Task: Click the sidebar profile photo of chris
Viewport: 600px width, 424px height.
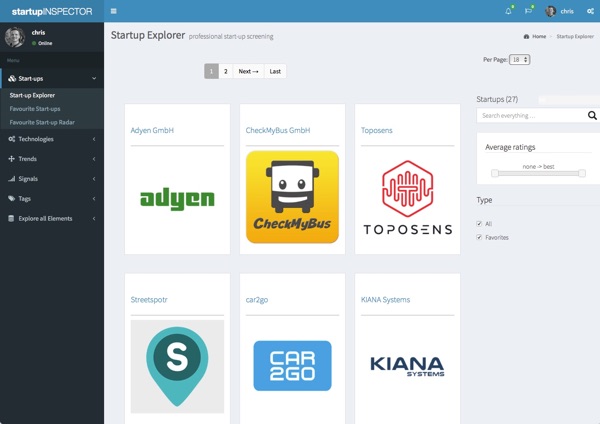Action: pos(15,37)
